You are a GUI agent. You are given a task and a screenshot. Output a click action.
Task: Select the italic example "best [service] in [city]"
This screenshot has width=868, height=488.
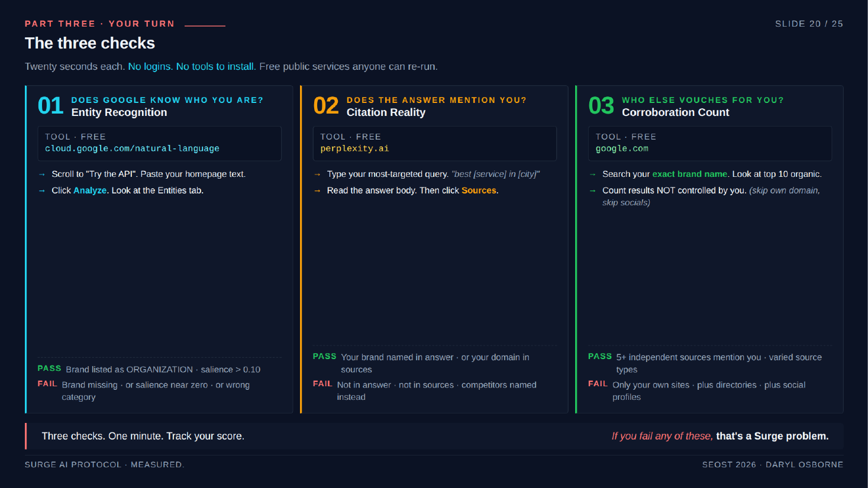[496, 174]
